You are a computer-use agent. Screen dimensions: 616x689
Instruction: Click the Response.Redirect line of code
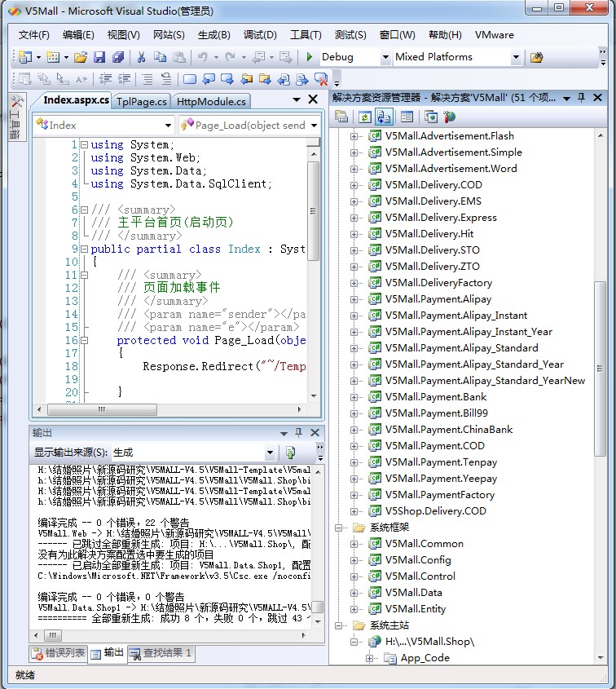point(224,366)
